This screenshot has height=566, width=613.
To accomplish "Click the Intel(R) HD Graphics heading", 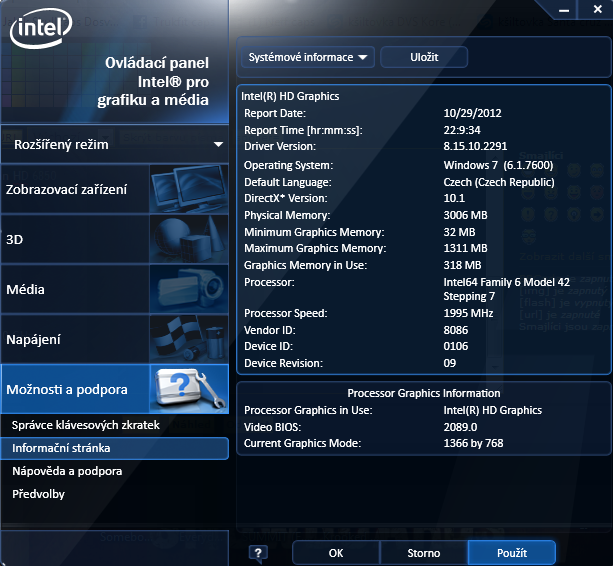I will click(x=290, y=96).
